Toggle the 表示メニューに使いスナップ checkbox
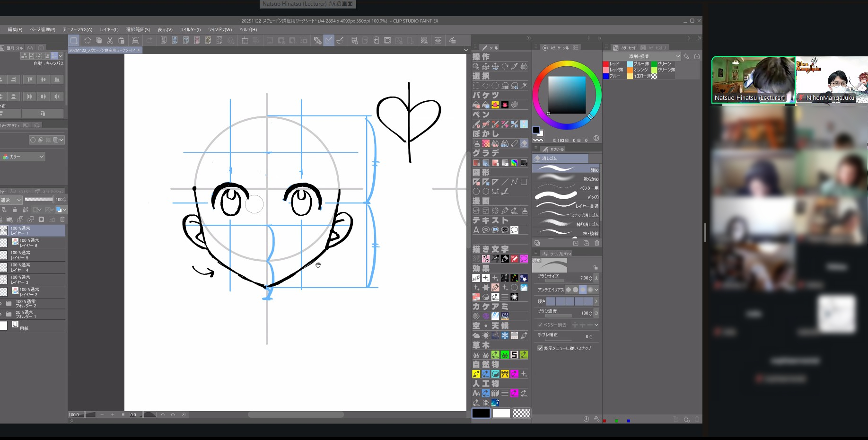This screenshot has width=868, height=440. tap(540, 348)
